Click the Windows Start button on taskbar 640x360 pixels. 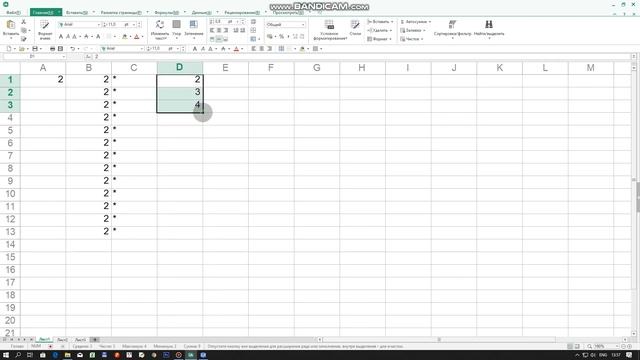[x=6, y=355]
